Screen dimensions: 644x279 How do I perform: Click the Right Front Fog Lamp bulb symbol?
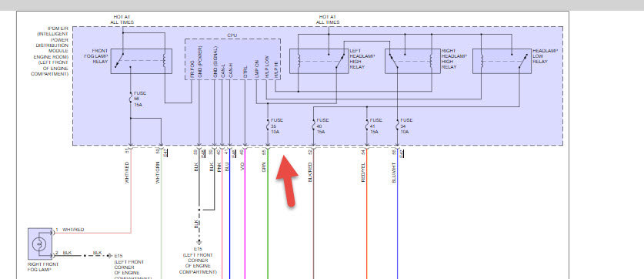coord(40,244)
